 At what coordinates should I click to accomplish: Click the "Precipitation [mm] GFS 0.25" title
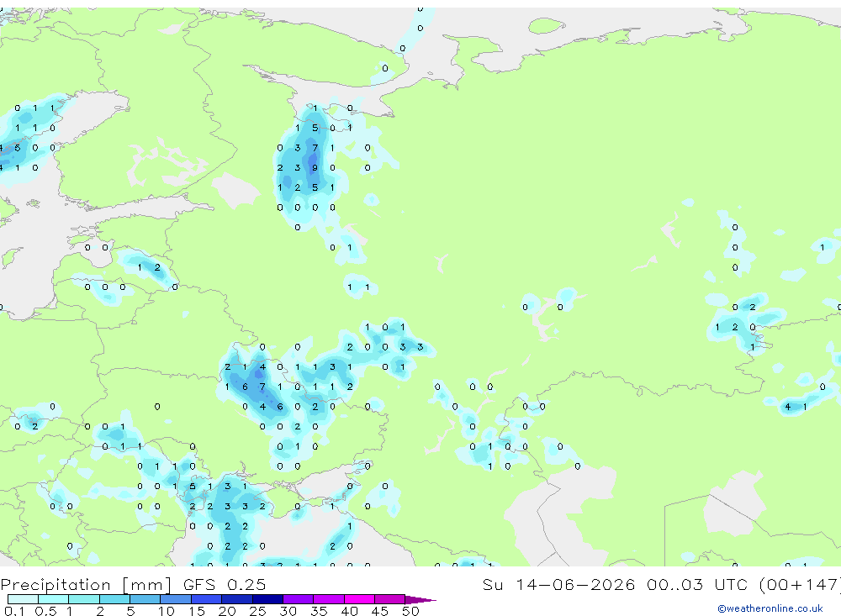[133, 584]
